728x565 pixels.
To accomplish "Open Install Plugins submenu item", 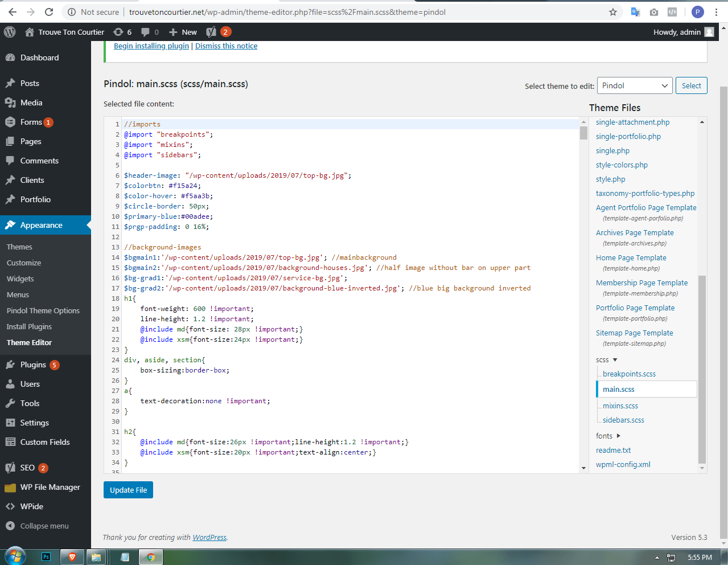I will (x=29, y=326).
